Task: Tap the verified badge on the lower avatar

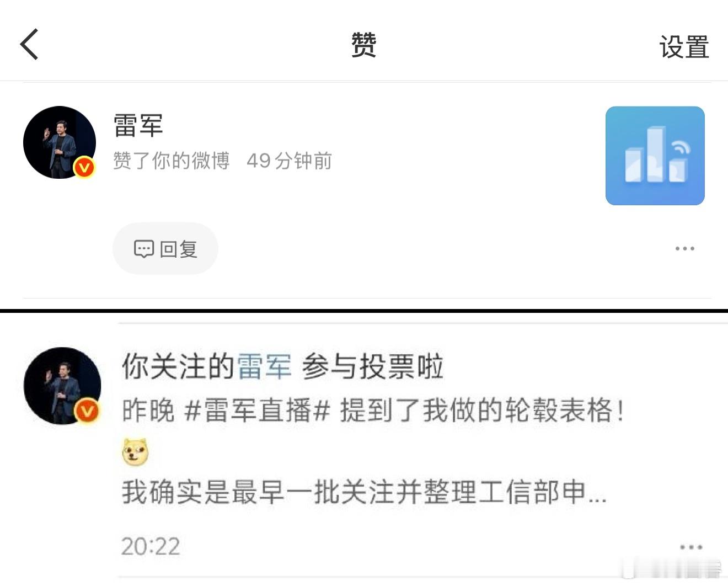Action: (x=87, y=411)
